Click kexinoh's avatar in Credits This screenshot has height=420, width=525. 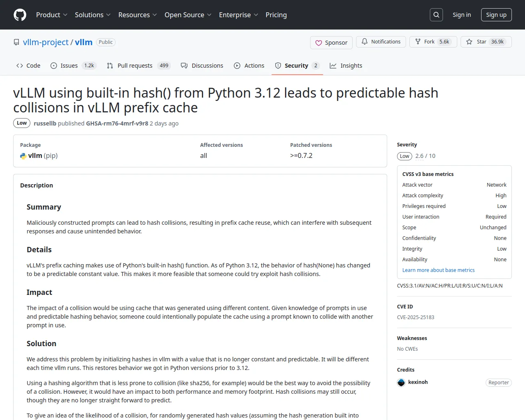coord(401,382)
